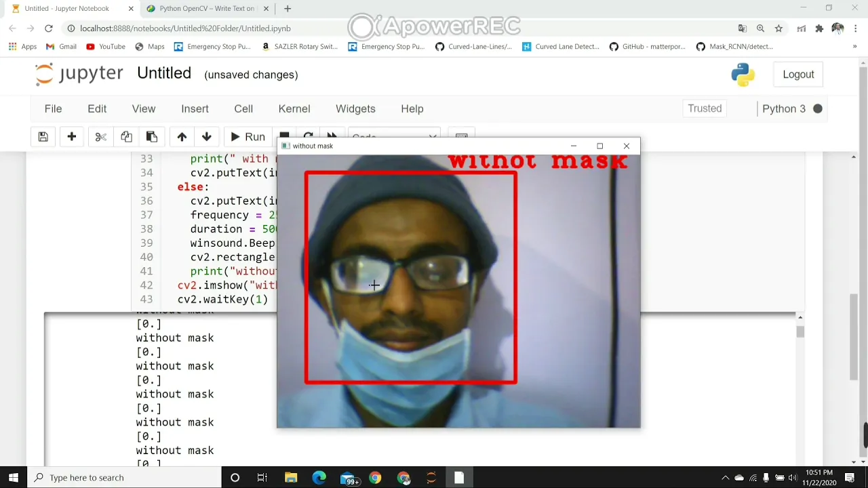The height and width of the screenshot is (488, 868).
Task: Open the Widgets menu
Action: pos(355,108)
